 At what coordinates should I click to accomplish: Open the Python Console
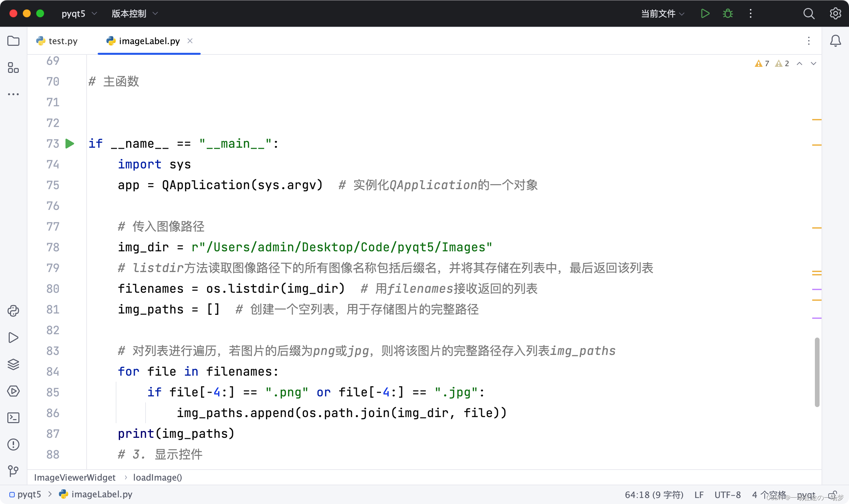[x=14, y=311]
